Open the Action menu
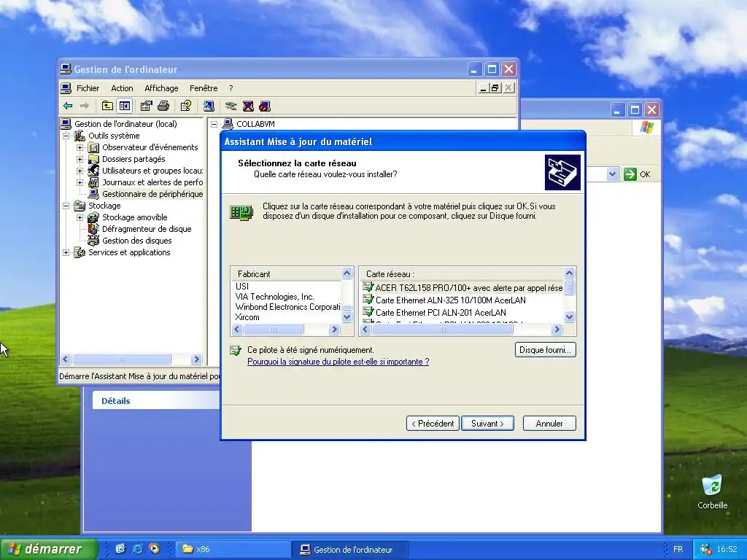 122,88
